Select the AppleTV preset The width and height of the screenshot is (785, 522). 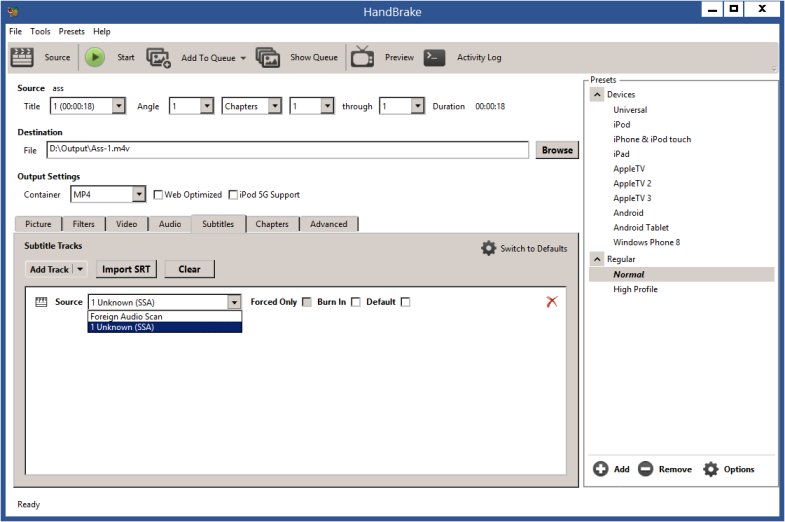pos(629,169)
